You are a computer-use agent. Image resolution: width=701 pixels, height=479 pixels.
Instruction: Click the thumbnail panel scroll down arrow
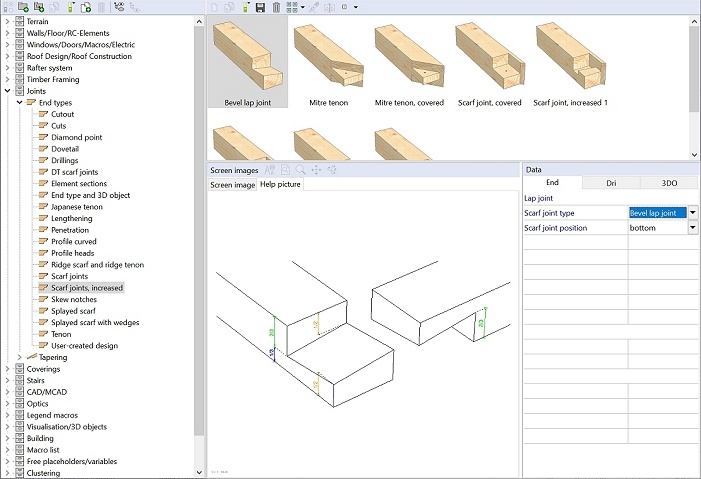[694, 155]
